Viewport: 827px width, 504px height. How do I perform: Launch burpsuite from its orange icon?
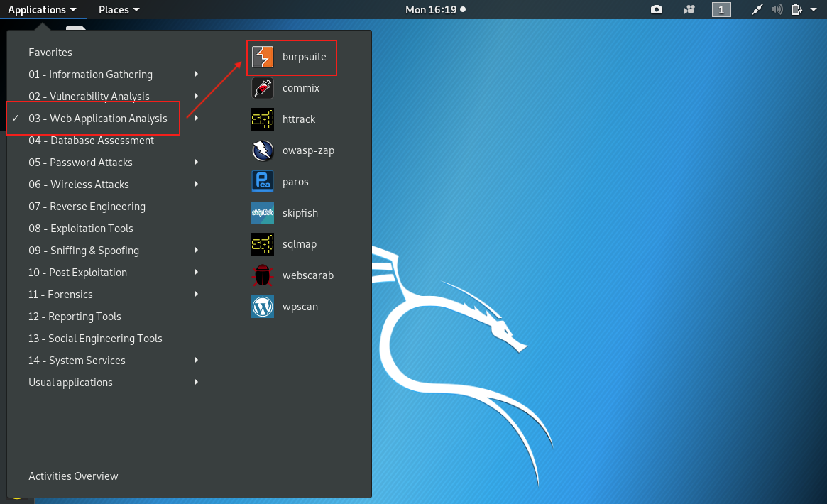click(x=263, y=57)
